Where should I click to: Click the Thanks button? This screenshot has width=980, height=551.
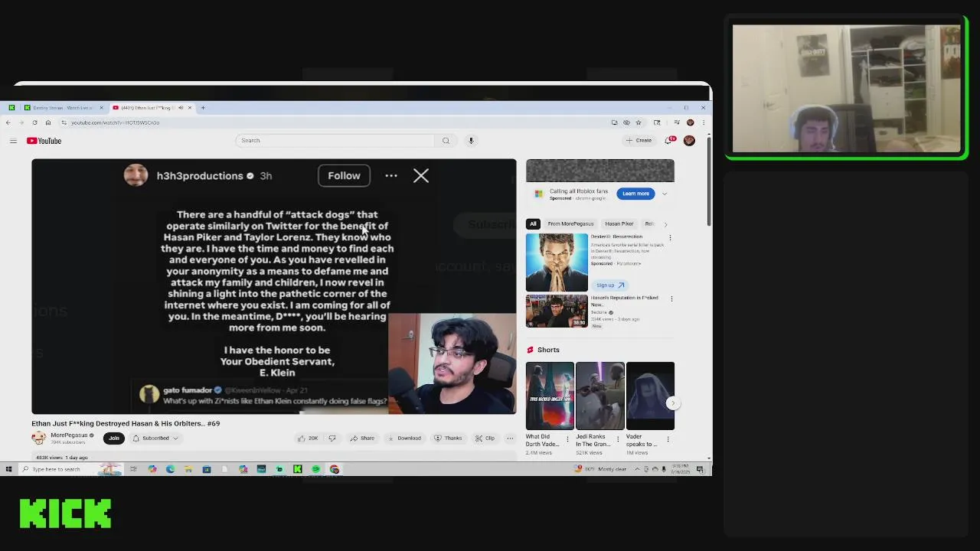(x=448, y=438)
